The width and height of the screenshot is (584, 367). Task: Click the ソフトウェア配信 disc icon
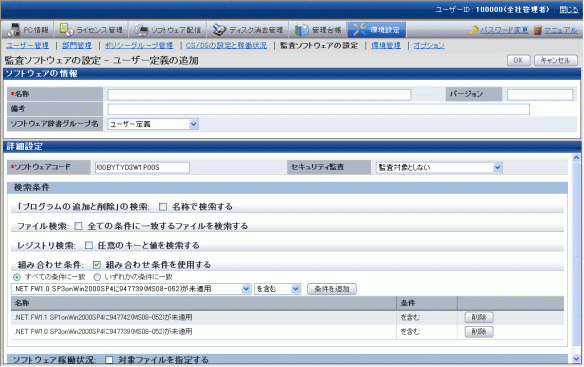click(x=141, y=30)
